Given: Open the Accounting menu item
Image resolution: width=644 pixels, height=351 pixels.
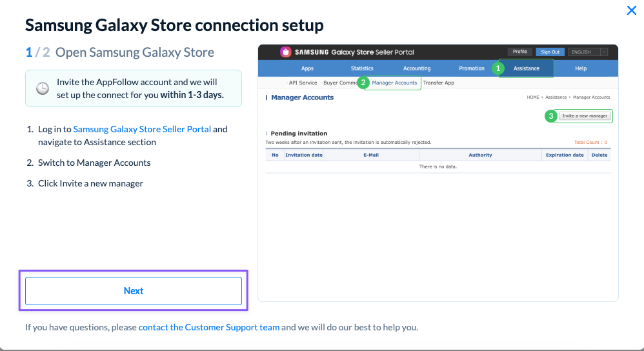Looking at the screenshot, I should pyautogui.click(x=416, y=68).
